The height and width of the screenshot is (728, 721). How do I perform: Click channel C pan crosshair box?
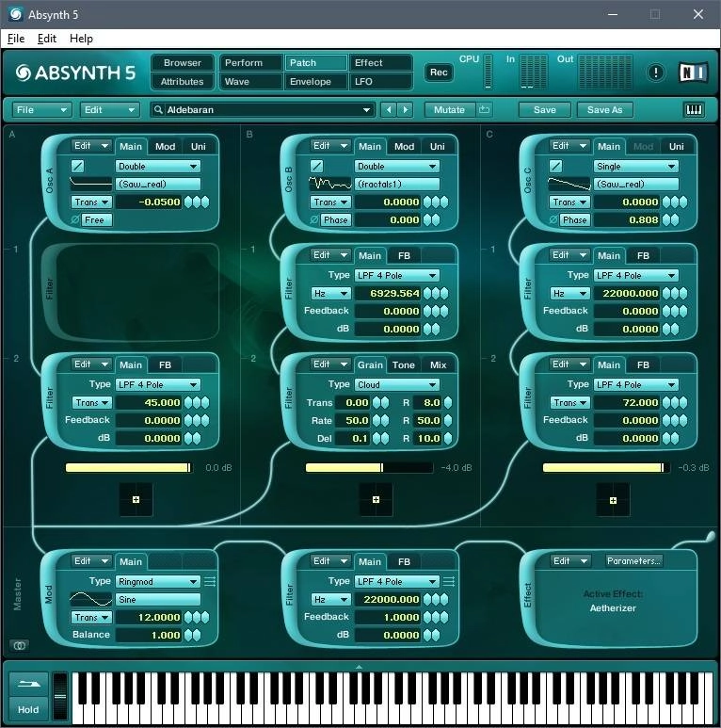click(613, 500)
